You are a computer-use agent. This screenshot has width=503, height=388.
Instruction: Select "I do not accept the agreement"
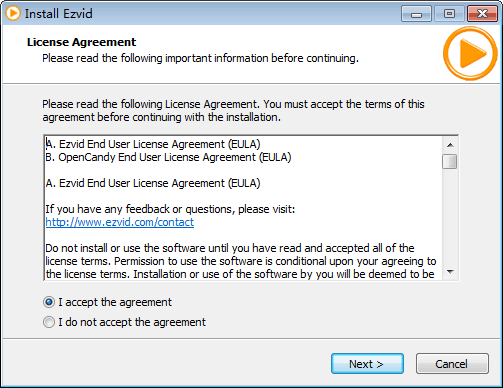pyautogui.click(x=49, y=322)
